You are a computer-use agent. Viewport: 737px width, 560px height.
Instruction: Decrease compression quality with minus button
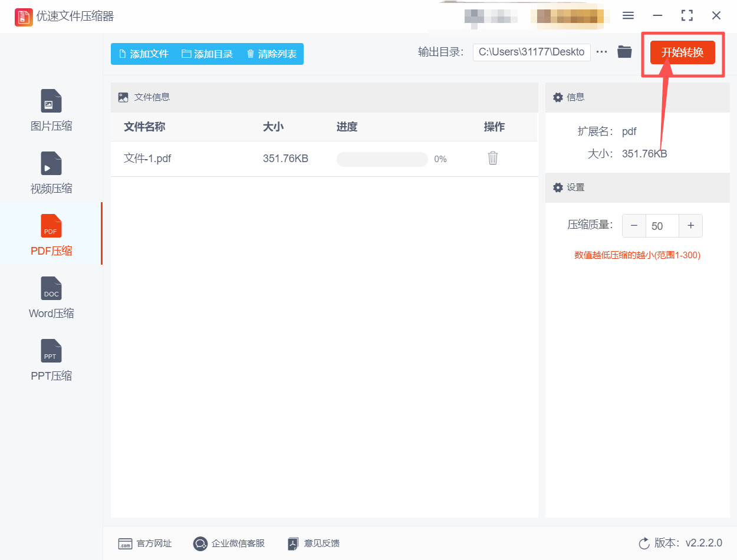634,225
